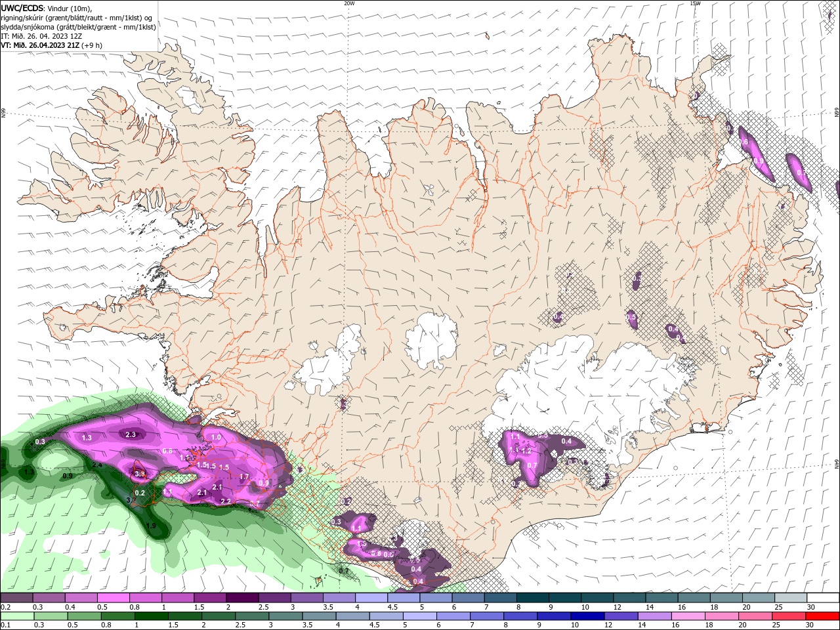Select the violet 12 rain scale swatch
Screen dimensions: 840x630
tap(620, 616)
